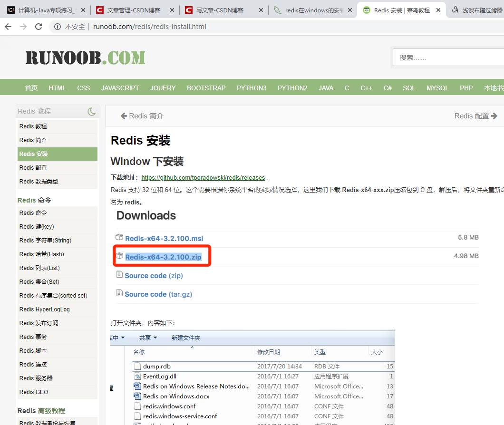The height and width of the screenshot is (425, 504).
Task: Open C# in nav bar
Action: point(388,88)
